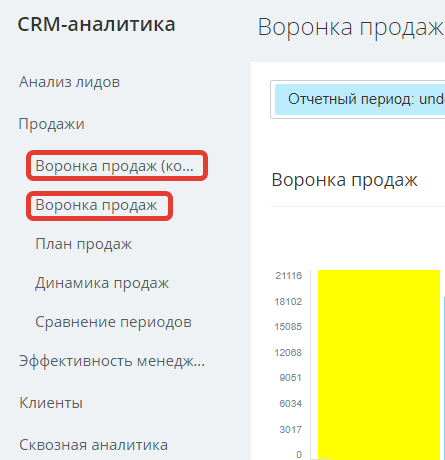
Task: Open Сравнение периодов report
Action: click(x=113, y=322)
